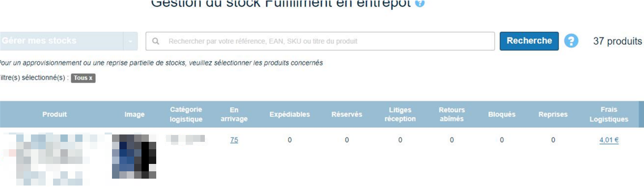Image resolution: width=644 pixels, height=187 pixels.
Task: Click the Litiges réception column header
Action: pyautogui.click(x=400, y=114)
